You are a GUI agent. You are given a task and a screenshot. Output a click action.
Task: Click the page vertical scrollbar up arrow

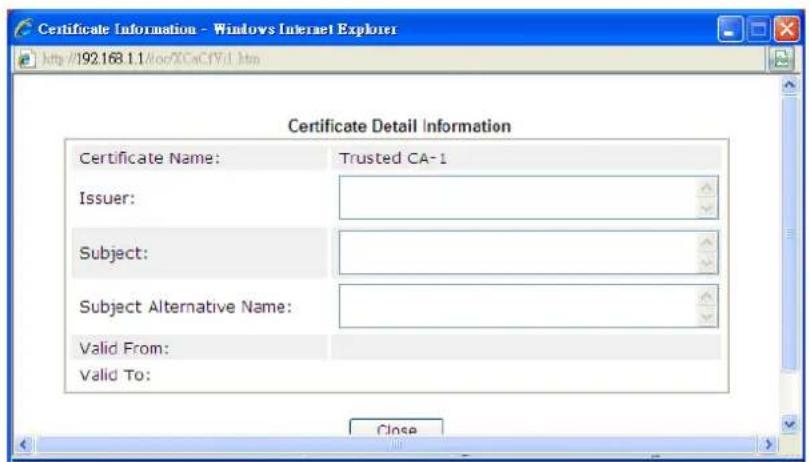pyautogui.click(x=789, y=85)
